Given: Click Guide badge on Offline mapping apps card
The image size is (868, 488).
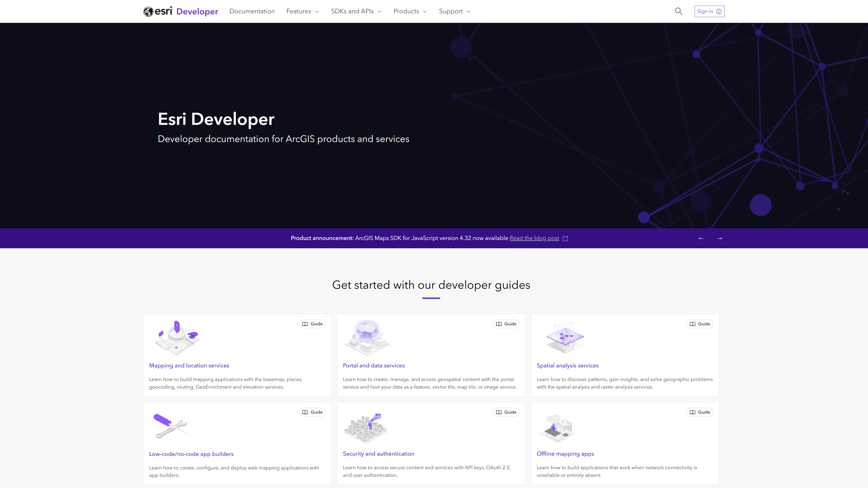Looking at the screenshot, I should [700, 412].
